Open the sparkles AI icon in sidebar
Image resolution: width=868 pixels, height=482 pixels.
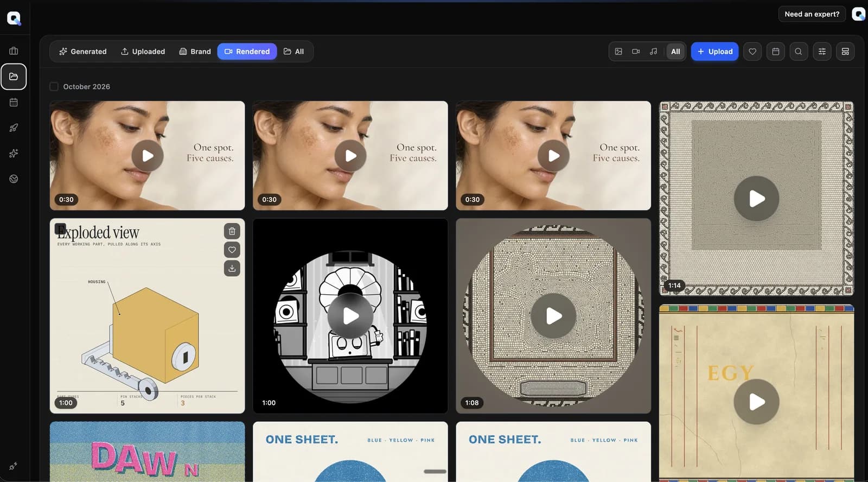[x=14, y=153]
